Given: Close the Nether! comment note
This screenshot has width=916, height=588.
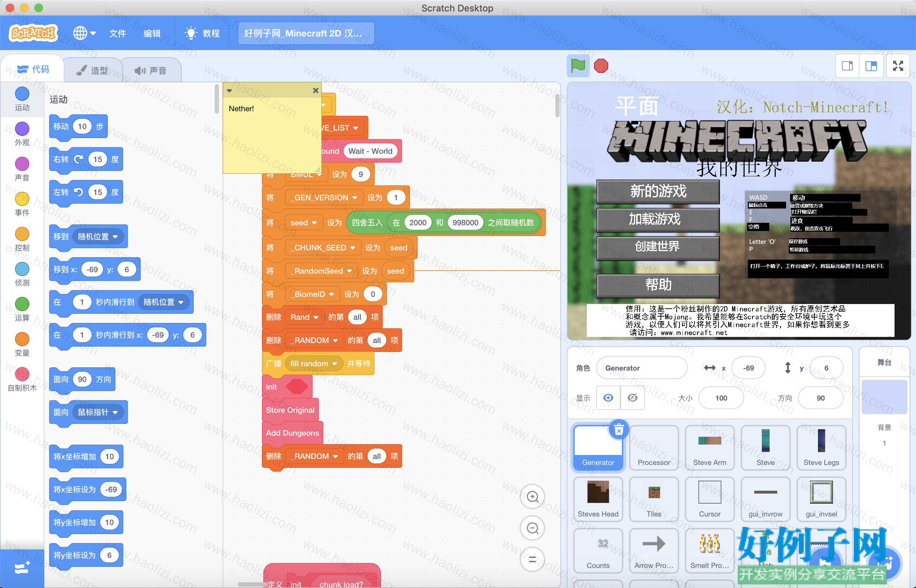Looking at the screenshot, I should click(316, 90).
